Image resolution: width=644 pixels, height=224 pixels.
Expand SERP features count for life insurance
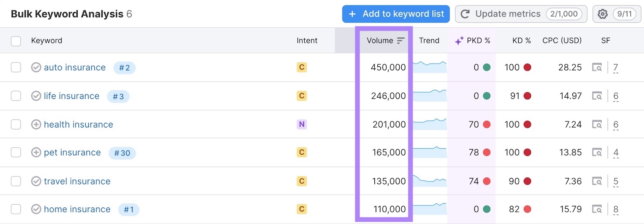(616, 96)
